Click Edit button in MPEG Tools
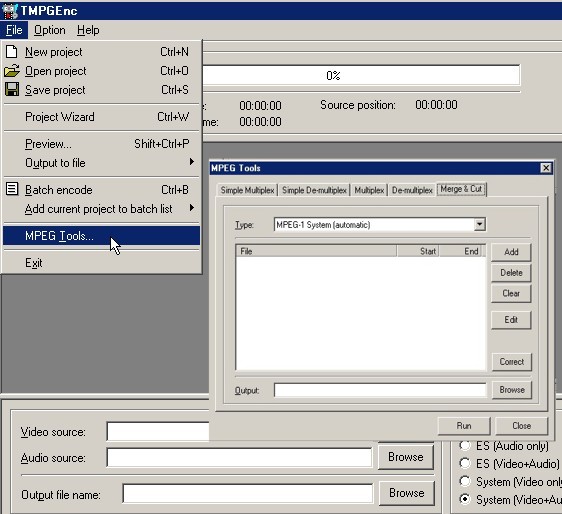Viewport: 562px width, 514px height. click(511, 320)
